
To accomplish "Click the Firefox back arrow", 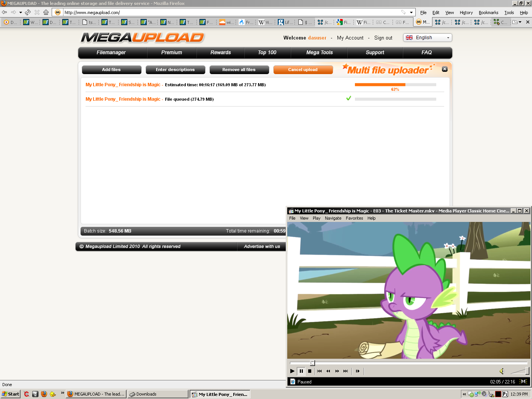I will click(5, 13).
